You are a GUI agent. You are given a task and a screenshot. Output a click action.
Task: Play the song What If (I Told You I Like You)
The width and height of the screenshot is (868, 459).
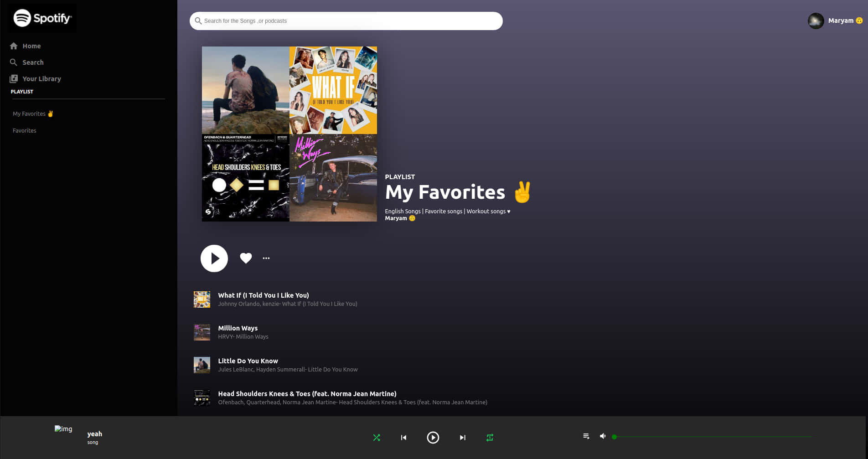tap(263, 295)
